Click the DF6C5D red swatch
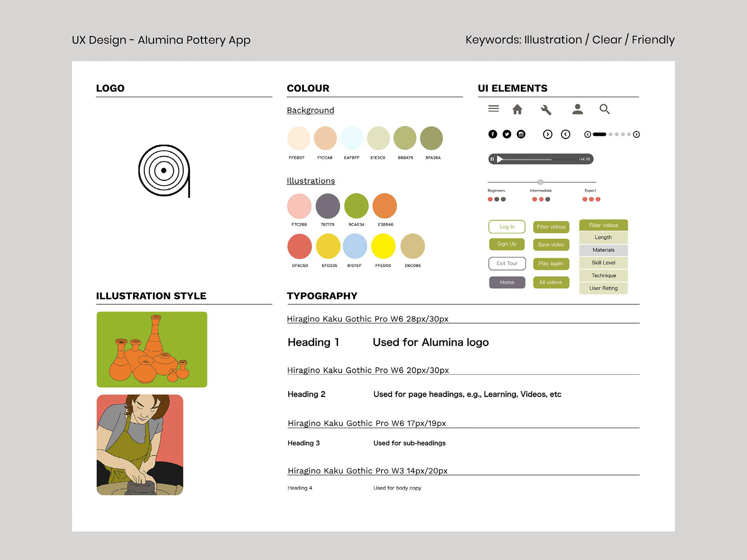Image resolution: width=747 pixels, height=560 pixels. tap(300, 246)
